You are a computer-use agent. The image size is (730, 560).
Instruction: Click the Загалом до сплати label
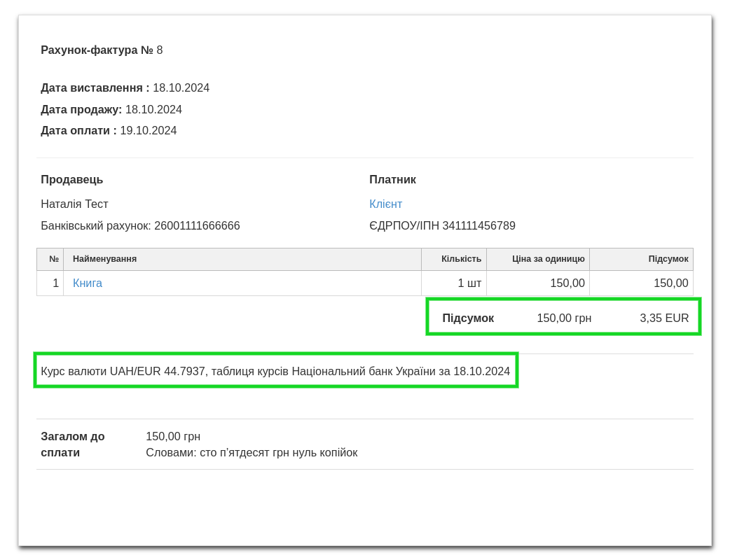[73, 444]
